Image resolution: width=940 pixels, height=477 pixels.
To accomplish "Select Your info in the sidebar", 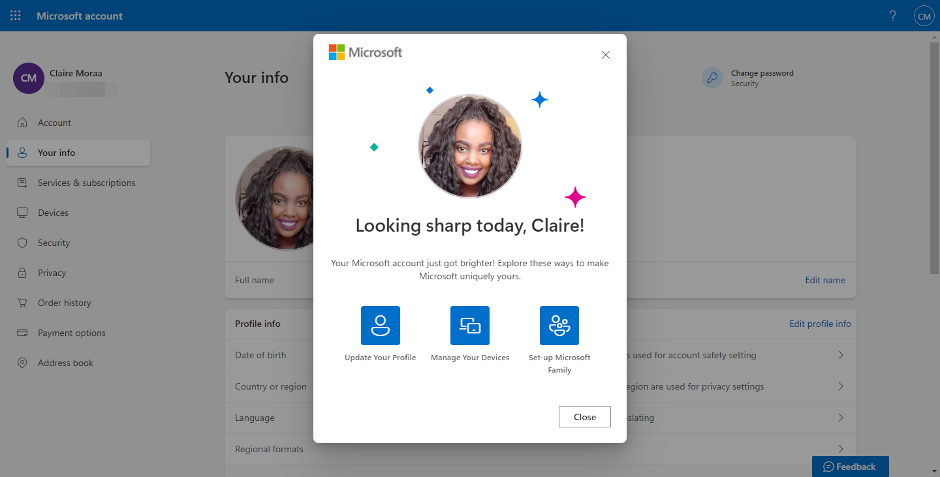I will (x=79, y=153).
